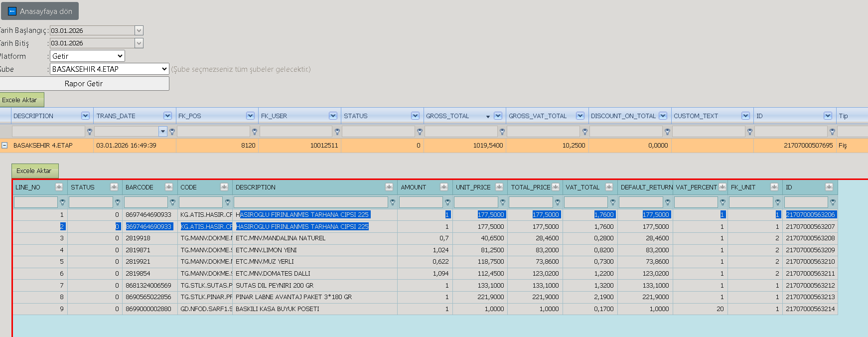
Task: Click the detail grid DESCRIPTION filter input field
Action: pyautogui.click(x=311, y=202)
